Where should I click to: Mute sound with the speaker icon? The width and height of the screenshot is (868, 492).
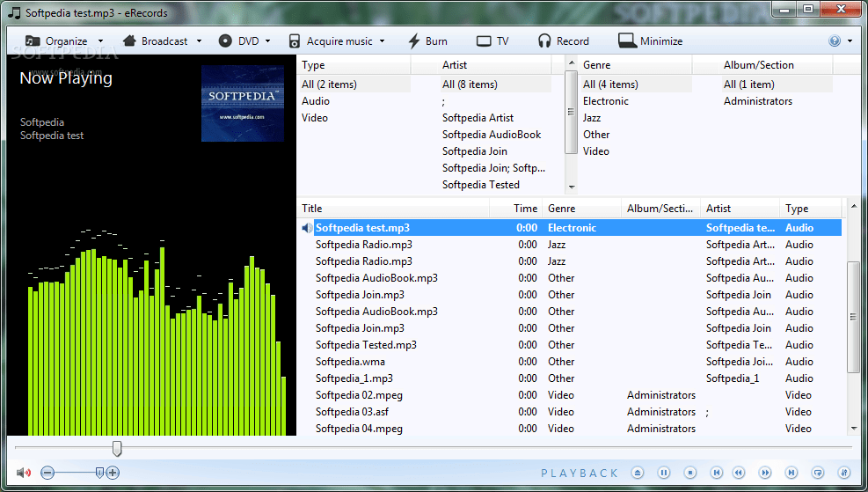(24, 473)
